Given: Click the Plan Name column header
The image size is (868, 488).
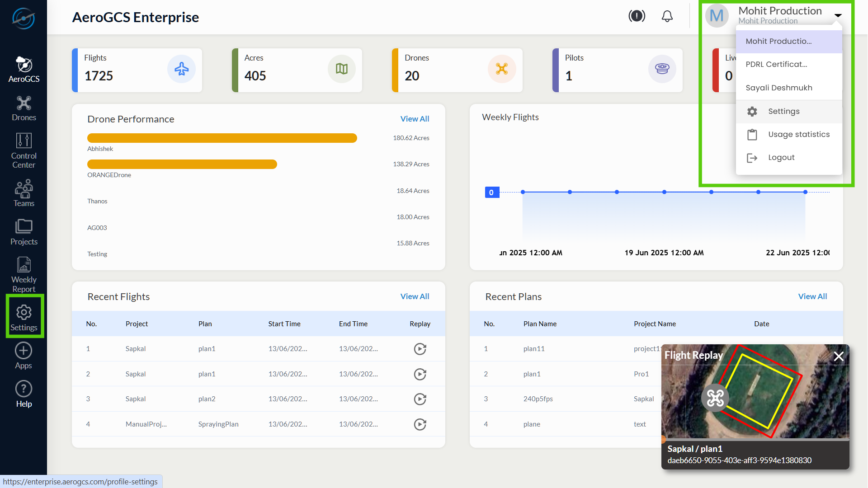Looking at the screenshot, I should [540, 324].
